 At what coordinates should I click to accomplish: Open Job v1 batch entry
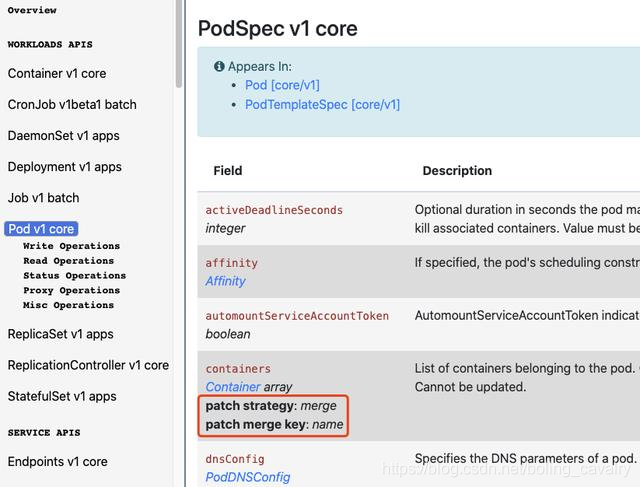pyautogui.click(x=43, y=198)
